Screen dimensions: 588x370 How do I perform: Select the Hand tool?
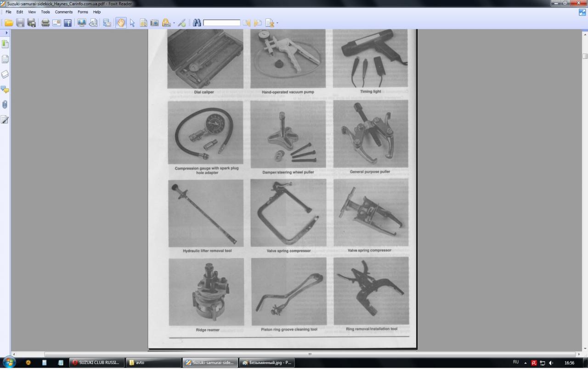121,23
